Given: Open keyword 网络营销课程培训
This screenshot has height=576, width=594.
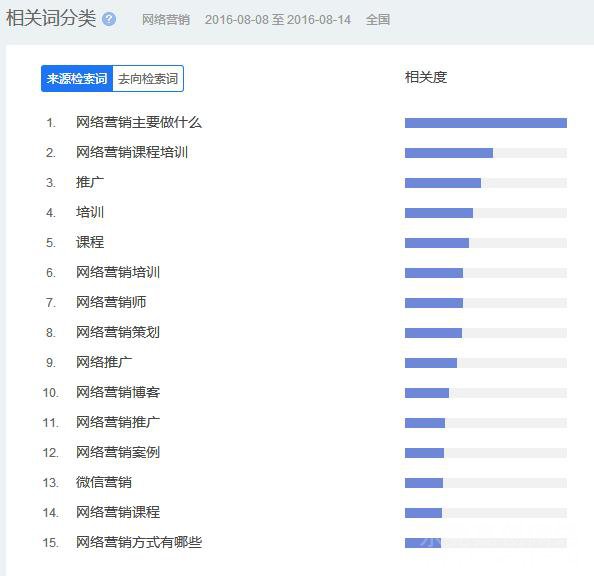Looking at the screenshot, I should click(x=132, y=152).
